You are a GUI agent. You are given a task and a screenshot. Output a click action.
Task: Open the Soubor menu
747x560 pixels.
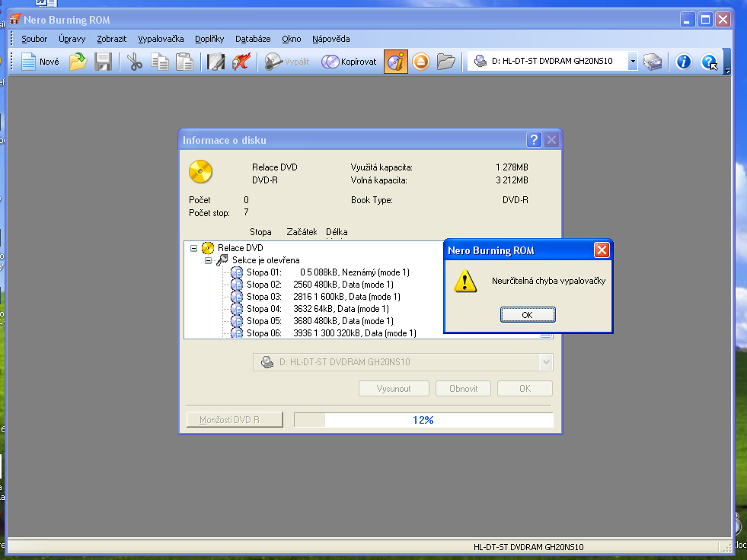tap(34, 39)
